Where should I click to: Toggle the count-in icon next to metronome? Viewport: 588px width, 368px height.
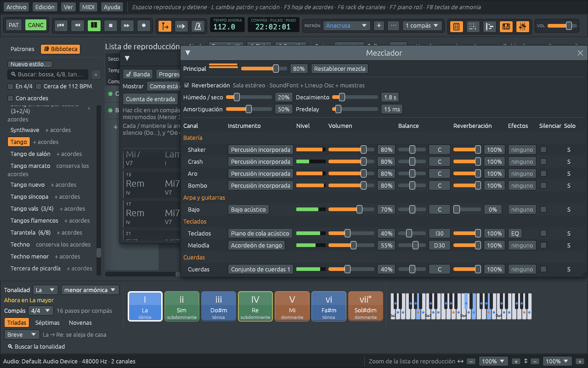181,26
